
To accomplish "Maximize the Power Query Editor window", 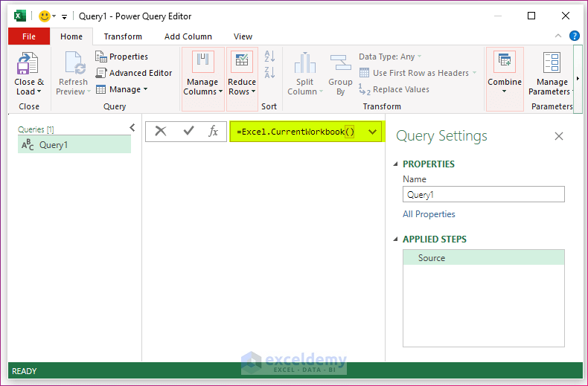I will (x=531, y=16).
